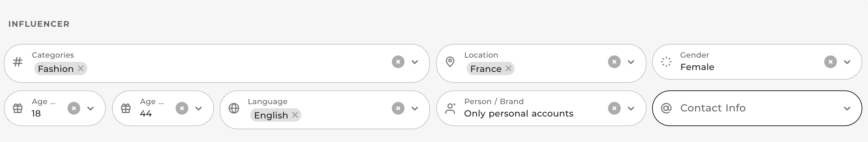Viewport: 868px width, 142px height.
Task: Clear the Language filter
Action: coord(398,109)
